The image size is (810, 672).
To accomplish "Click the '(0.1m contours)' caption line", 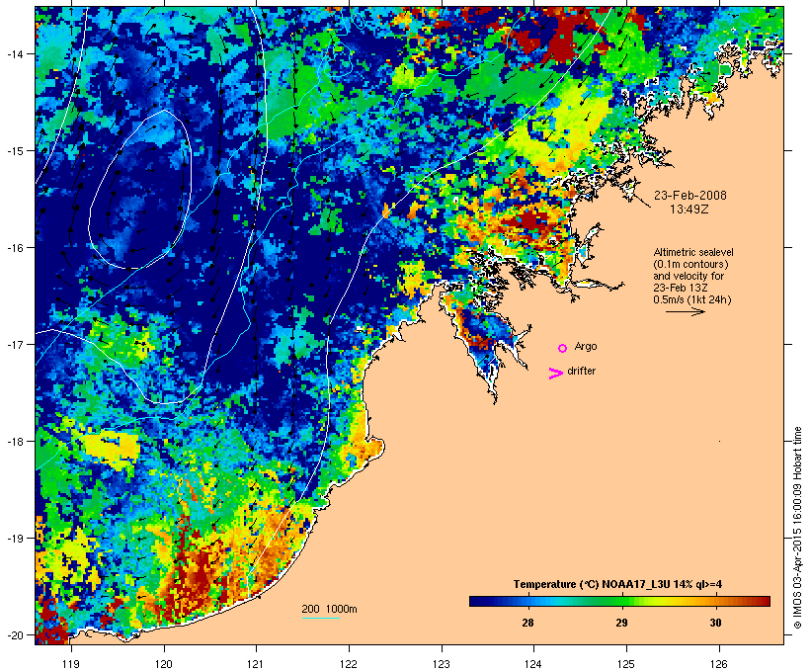I will click(x=691, y=264).
